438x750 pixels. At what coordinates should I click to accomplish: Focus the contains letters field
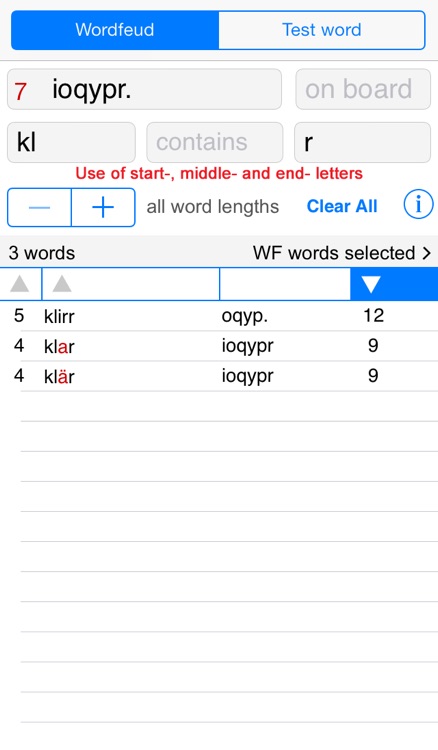(x=215, y=143)
